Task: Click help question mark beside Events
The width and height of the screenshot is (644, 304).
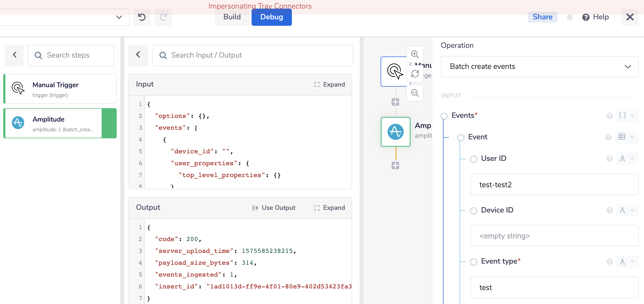Action: [609, 116]
